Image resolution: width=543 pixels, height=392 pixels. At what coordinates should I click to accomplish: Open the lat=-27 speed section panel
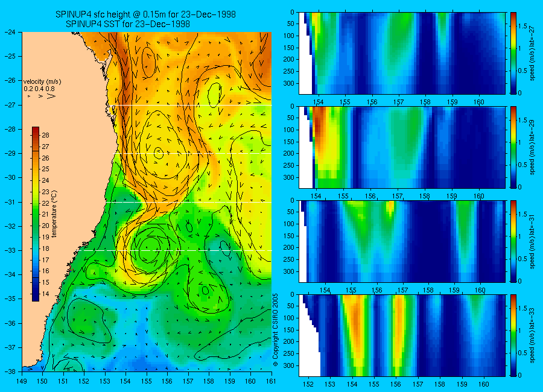402,53
